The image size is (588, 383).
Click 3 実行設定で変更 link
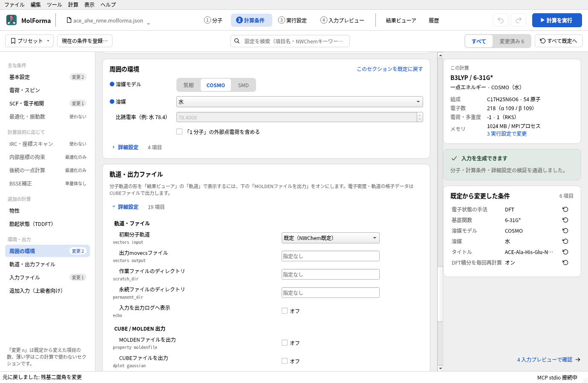[507, 134]
